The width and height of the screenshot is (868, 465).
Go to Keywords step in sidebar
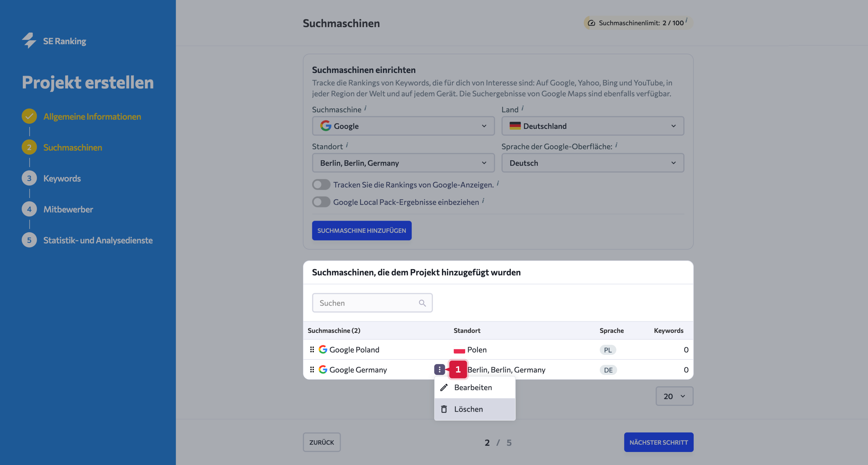62,178
